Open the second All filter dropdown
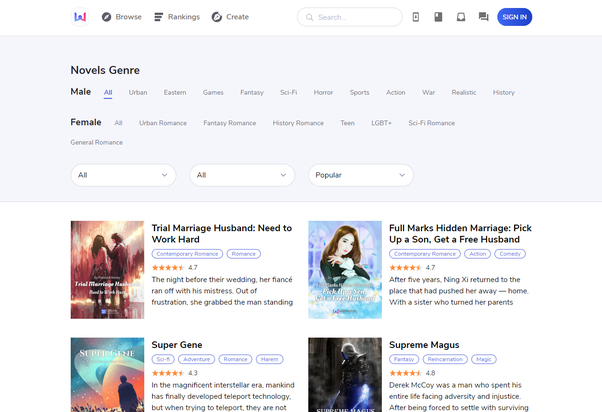Screen dimensions: 602x412 pyautogui.click(x=242, y=175)
